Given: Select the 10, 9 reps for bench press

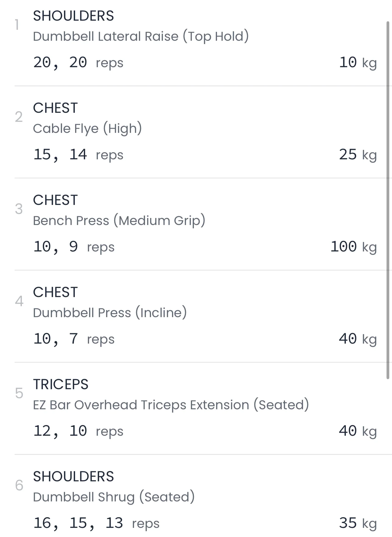Looking at the screenshot, I should [x=74, y=247].
